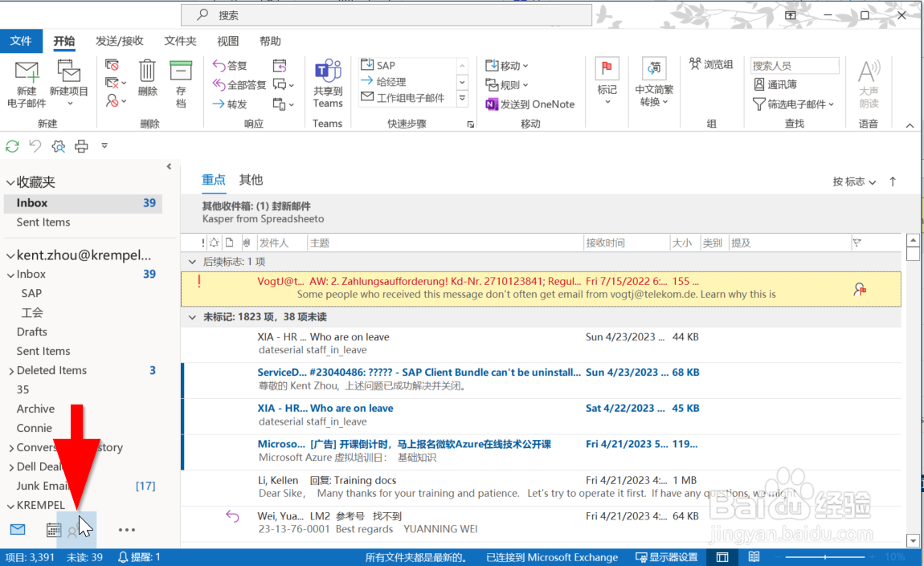Image resolution: width=924 pixels, height=566 pixels.
Task: Open the 新建项目 menu button
Action: 69,84
